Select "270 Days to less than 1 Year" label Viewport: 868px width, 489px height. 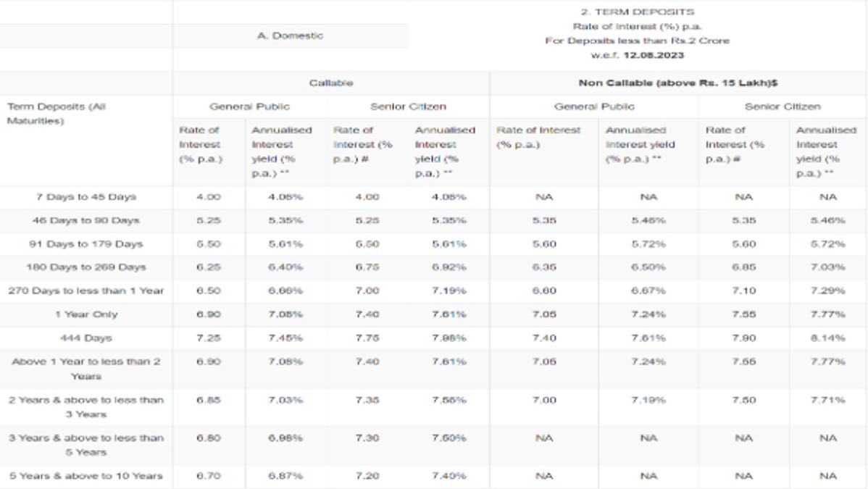(x=85, y=291)
